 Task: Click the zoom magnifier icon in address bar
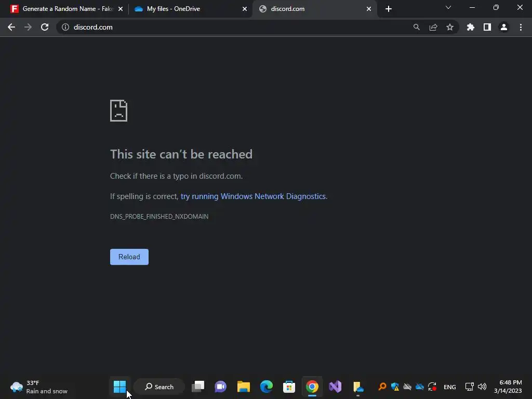point(416,27)
